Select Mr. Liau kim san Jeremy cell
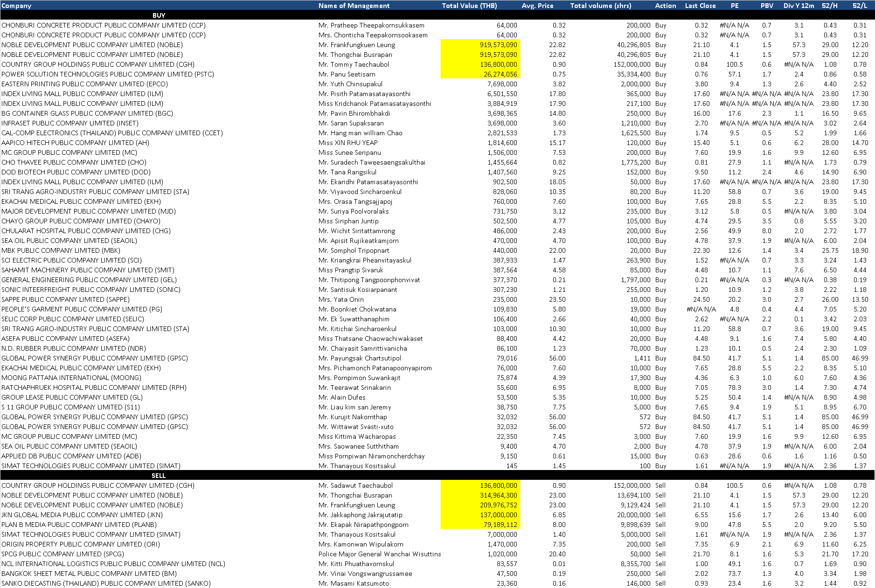Screen dimensions: 875x588 click(x=354, y=407)
